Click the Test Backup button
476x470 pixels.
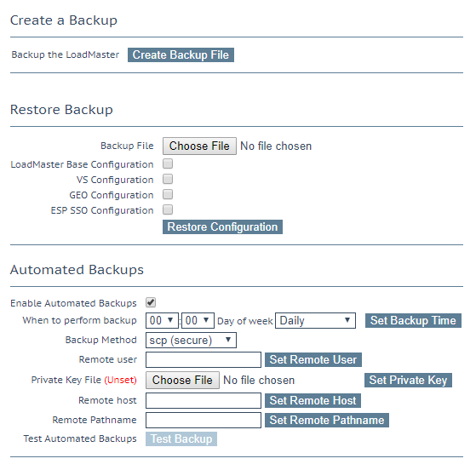click(x=181, y=439)
